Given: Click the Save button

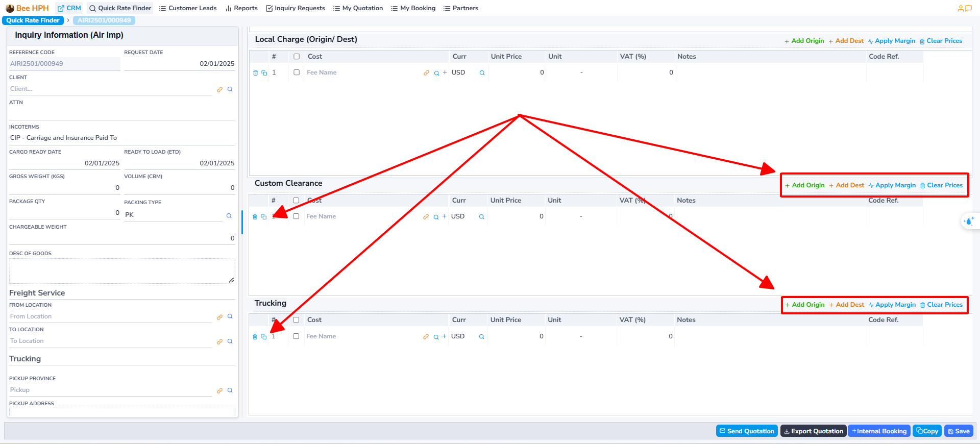Looking at the screenshot, I should click(958, 431).
